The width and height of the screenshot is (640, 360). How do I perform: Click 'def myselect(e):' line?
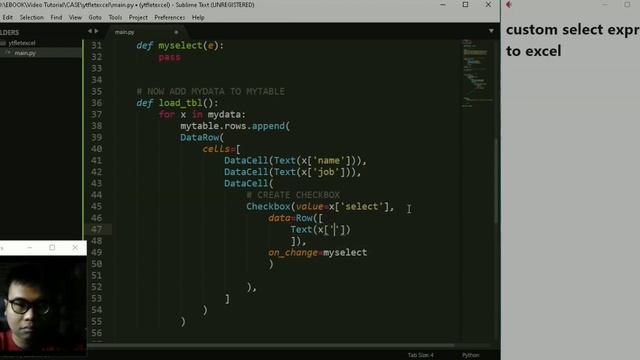[x=180, y=46]
